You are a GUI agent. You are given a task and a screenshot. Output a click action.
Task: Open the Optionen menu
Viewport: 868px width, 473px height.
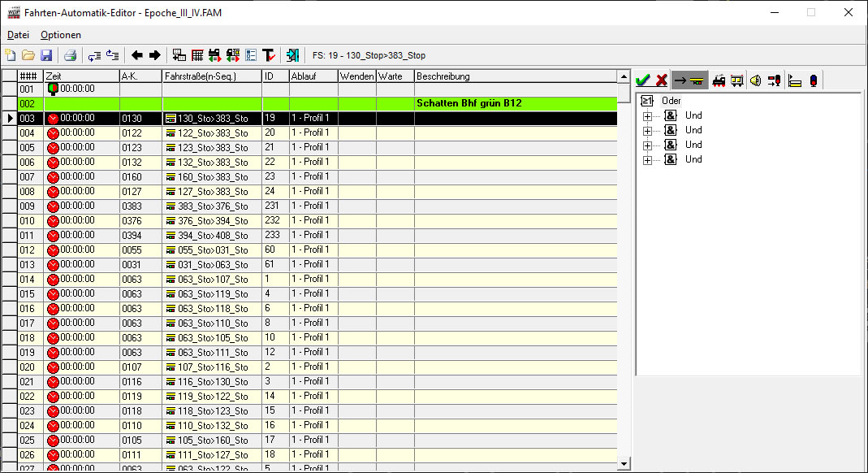(x=61, y=35)
